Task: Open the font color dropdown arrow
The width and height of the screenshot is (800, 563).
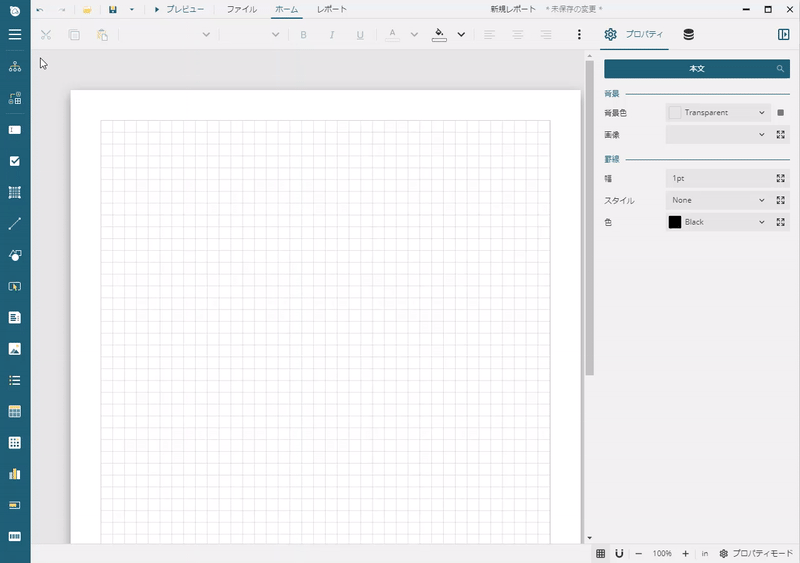Action: tap(414, 35)
